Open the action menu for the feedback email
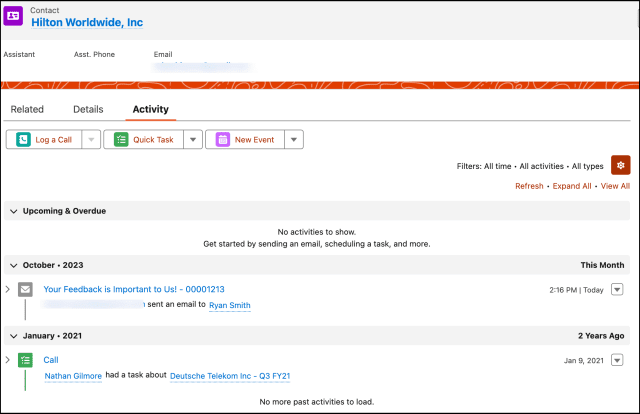This screenshot has width=640, height=414. point(617,289)
